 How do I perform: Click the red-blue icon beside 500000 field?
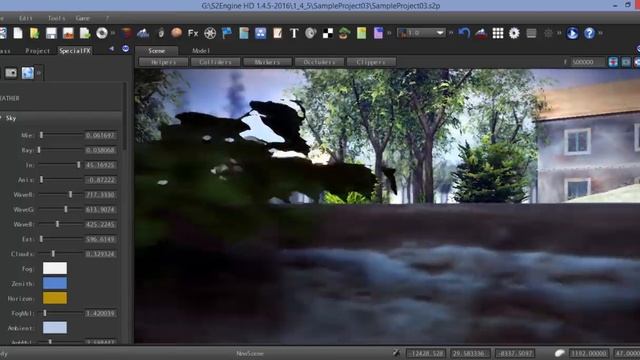pos(613,62)
